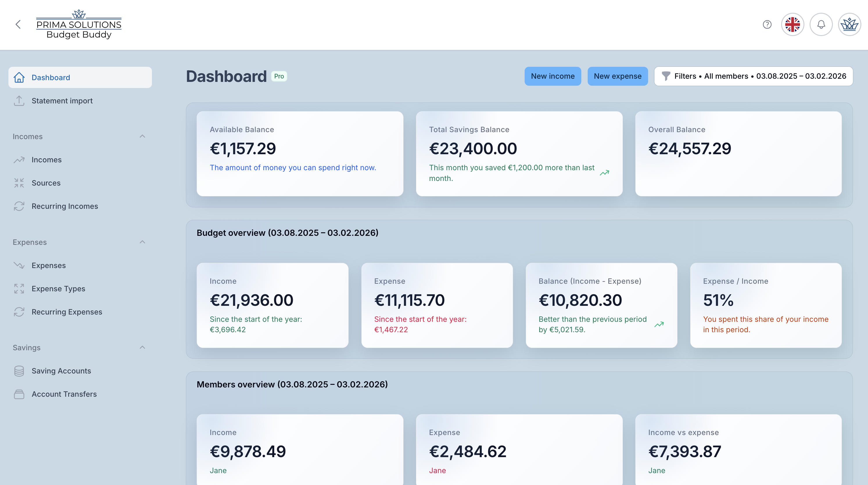Screen dimensions: 868x485
Task: Open the Sources sidebar item
Action: [x=46, y=183]
